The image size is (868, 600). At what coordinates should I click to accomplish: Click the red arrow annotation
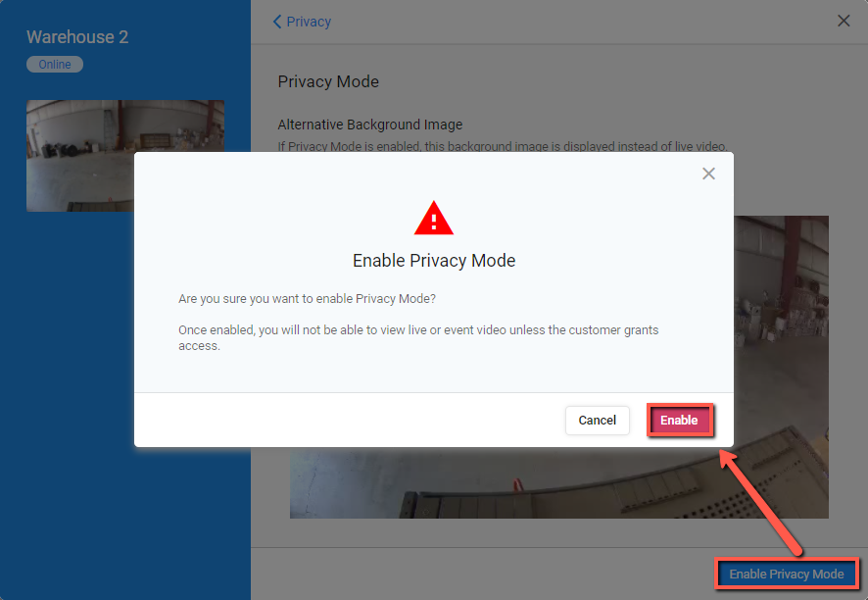[x=761, y=503]
